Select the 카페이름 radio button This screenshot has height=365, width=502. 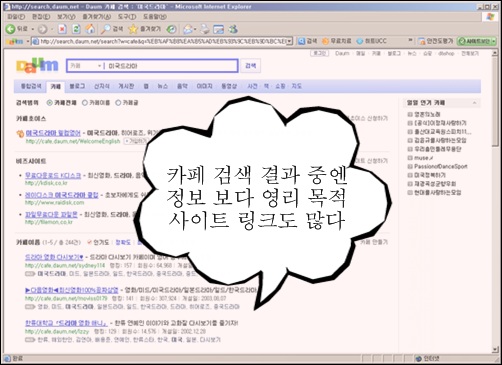(85, 103)
